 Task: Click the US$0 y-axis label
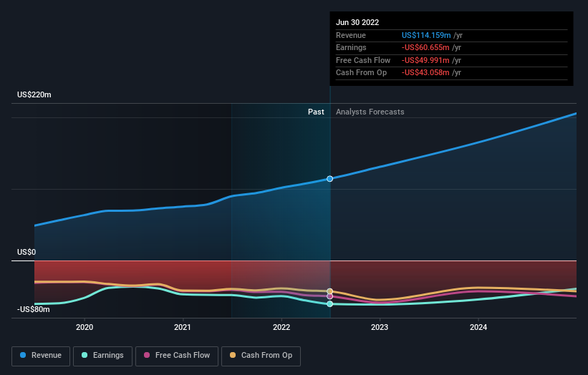(x=26, y=252)
